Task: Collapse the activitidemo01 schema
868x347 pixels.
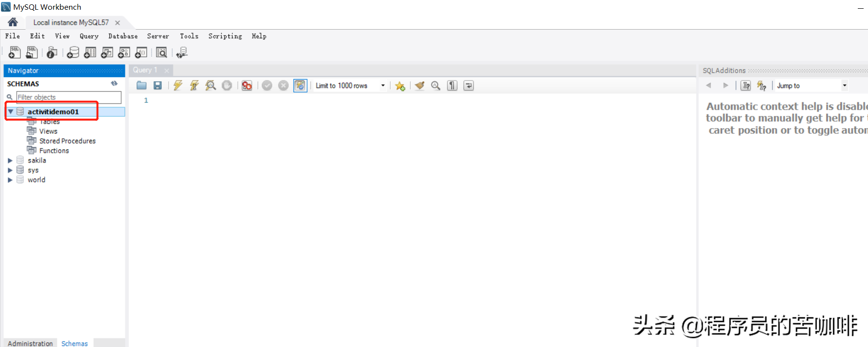Action: click(x=10, y=112)
